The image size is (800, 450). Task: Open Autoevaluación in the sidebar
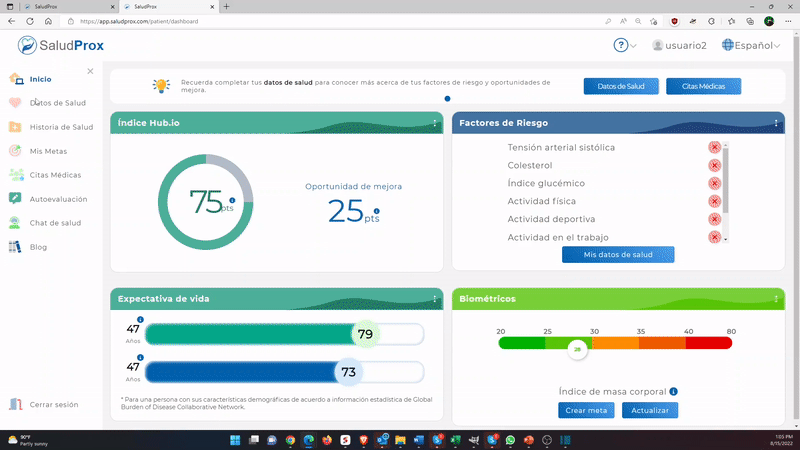tap(48, 199)
